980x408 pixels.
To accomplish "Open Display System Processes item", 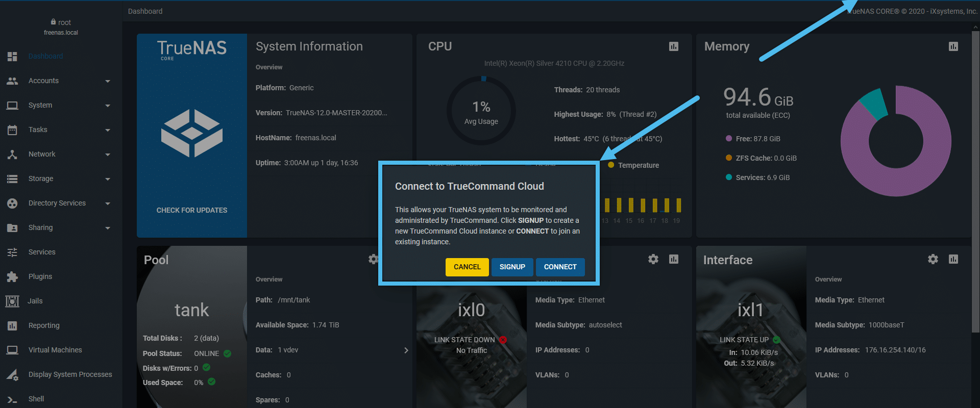I will (70, 374).
